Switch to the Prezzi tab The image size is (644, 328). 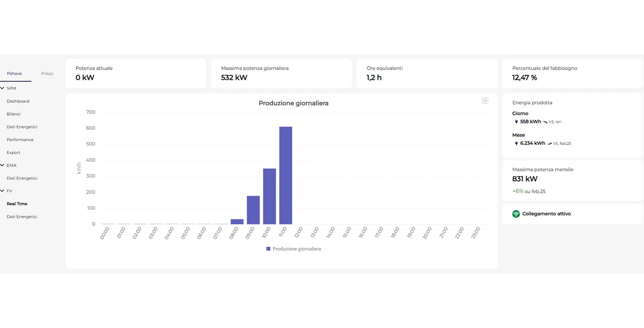coord(47,73)
